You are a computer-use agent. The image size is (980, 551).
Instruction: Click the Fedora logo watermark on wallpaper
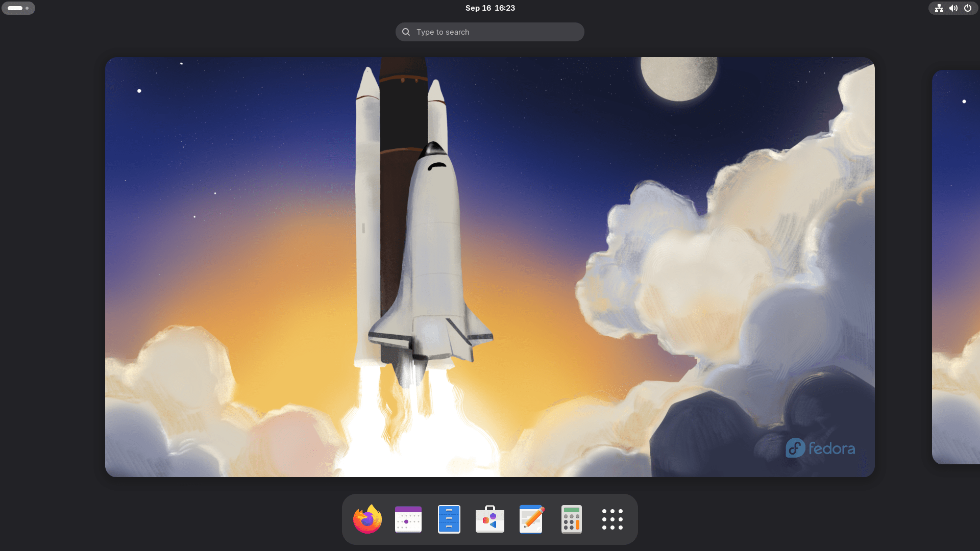(x=819, y=448)
